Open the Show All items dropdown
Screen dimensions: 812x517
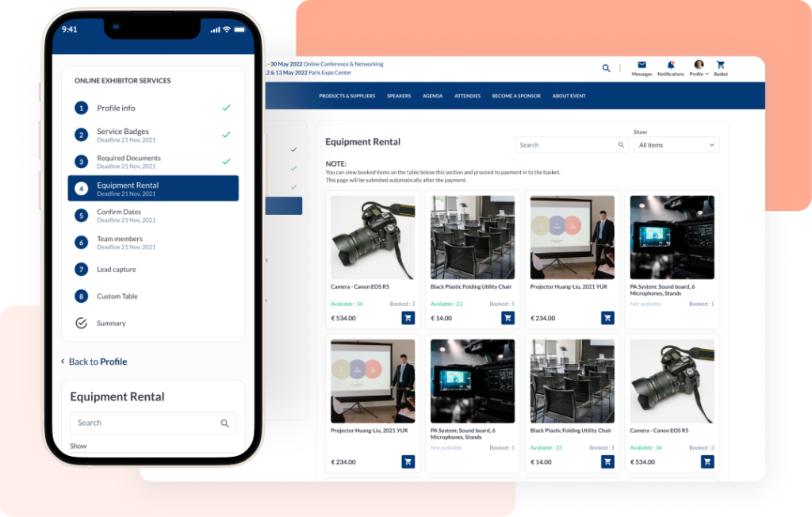click(x=676, y=145)
